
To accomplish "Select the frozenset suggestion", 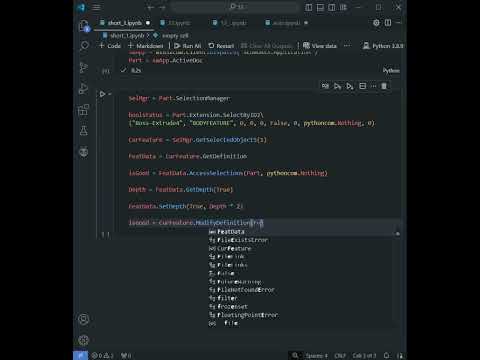I will click(302, 307).
